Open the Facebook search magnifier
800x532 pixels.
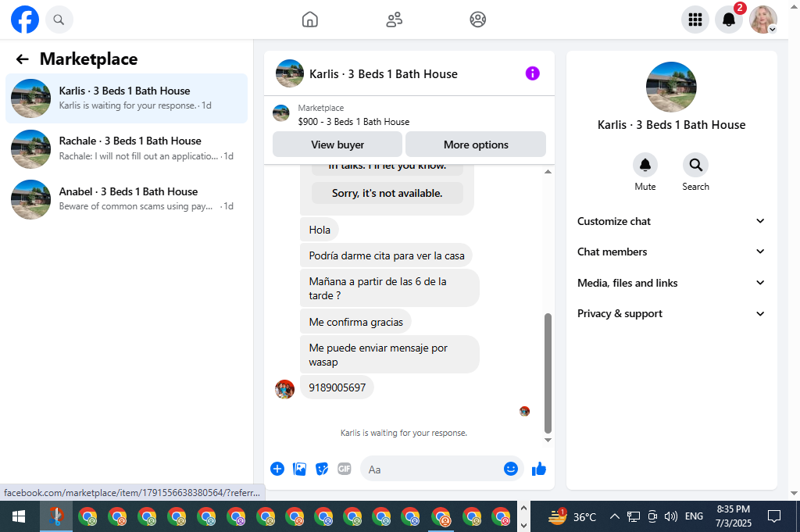[x=59, y=20]
